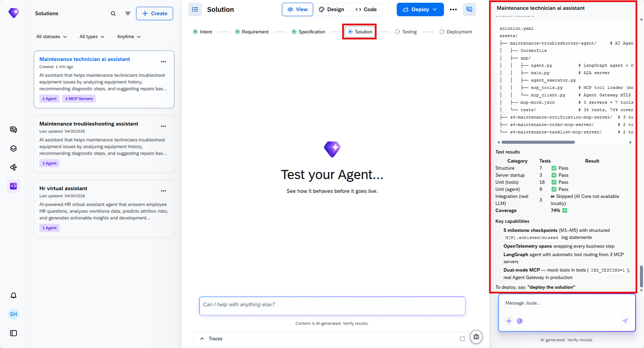The height and width of the screenshot is (348, 644).
Task: Switch to View mode
Action: click(297, 9)
